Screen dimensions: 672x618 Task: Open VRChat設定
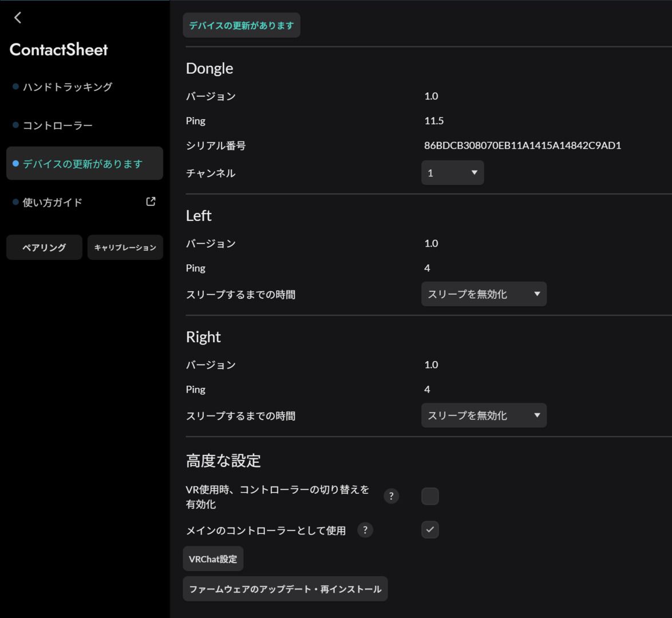(x=212, y=558)
